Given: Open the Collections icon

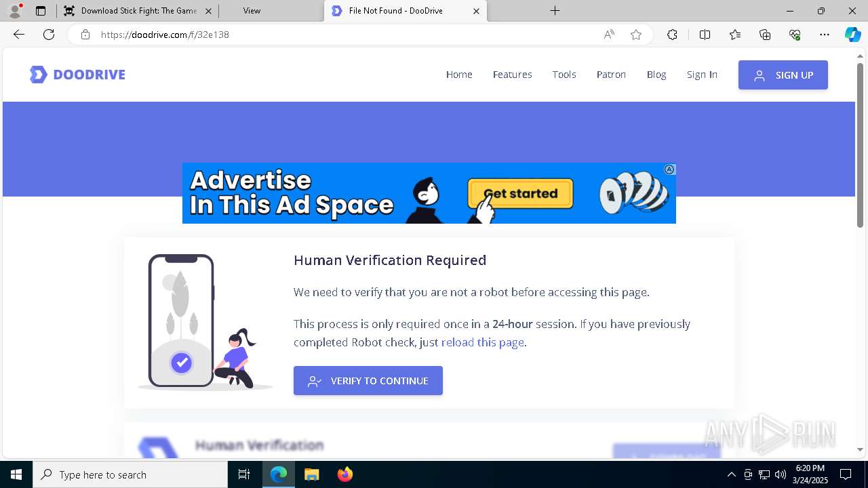Looking at the screenshot, I should click(765, 35).
